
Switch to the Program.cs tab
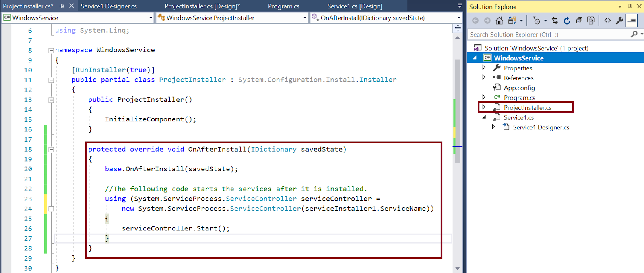pos(284,6)
